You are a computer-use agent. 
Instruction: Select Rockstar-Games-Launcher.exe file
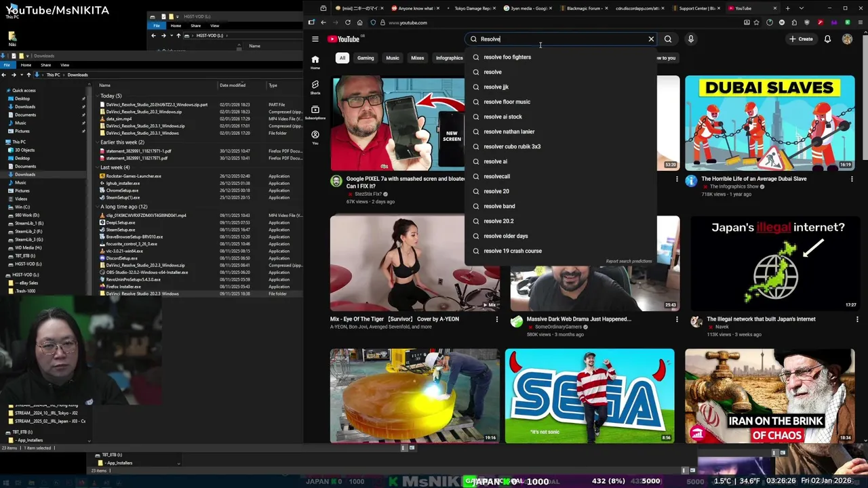[x=133, y=176]
